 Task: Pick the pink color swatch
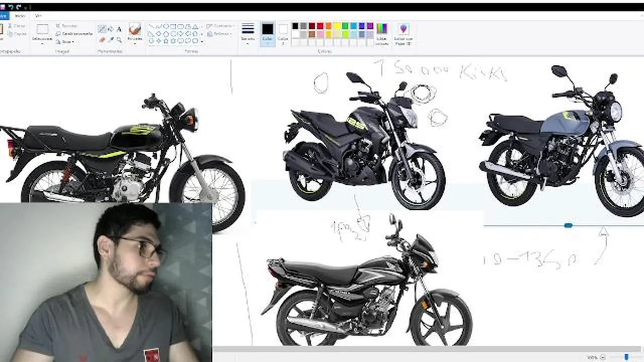coord(320,34)
